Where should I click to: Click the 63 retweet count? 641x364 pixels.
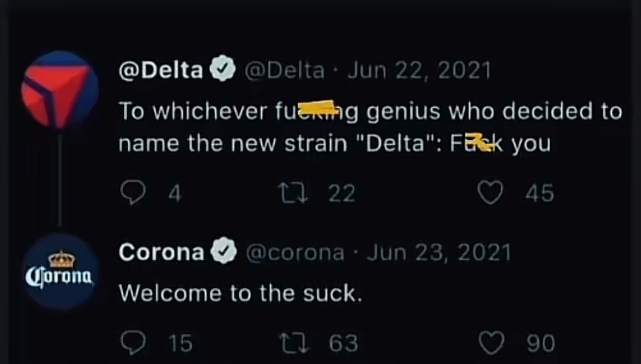(343, 342)
